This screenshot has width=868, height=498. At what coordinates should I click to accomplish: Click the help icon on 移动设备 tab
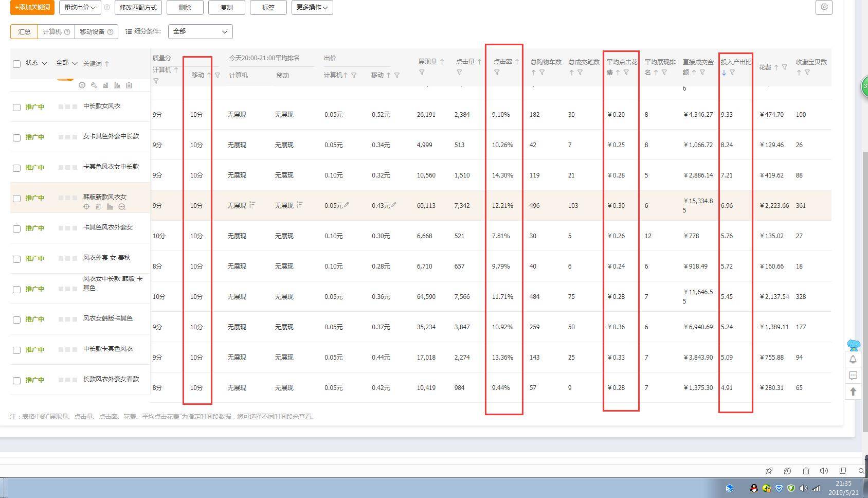tap(110, 32)
